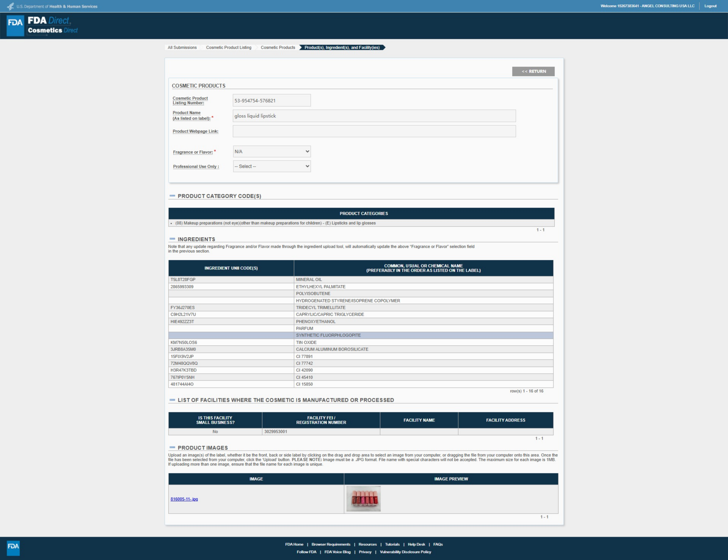
Task: Log out via the Logout link
Action: click(710, 6)
